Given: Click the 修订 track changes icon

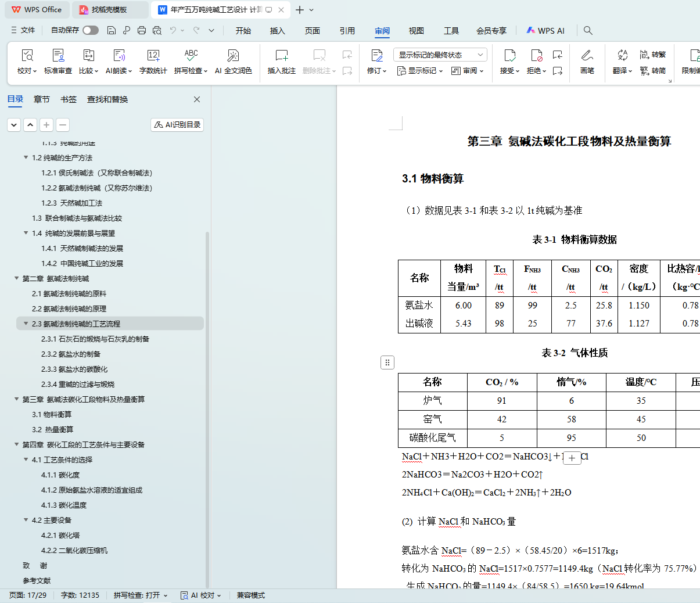Looking at the screenshot, I should 376,56.
